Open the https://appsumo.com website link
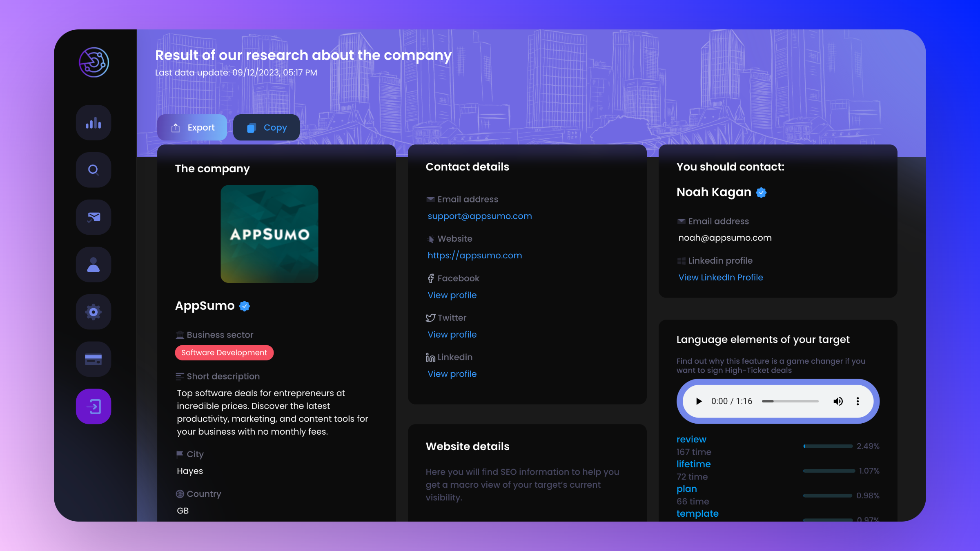Viewport: 980px width, 551px height. (x=475, y=256)
